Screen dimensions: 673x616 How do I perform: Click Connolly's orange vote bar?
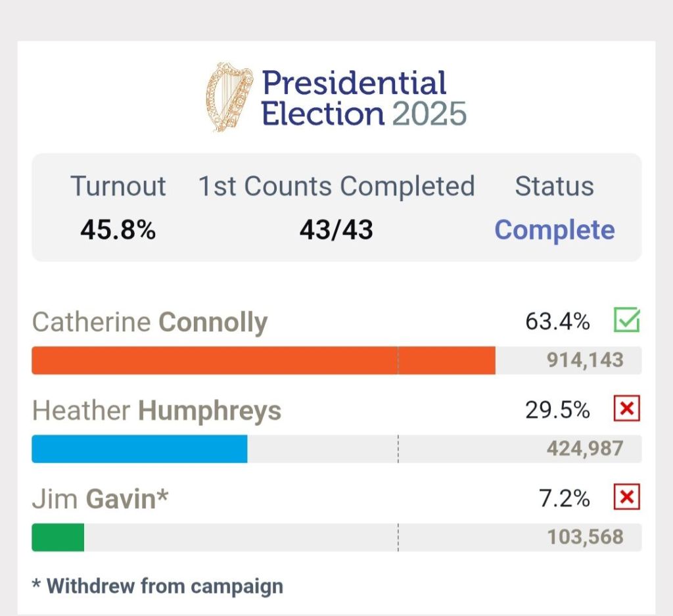pos(263,360)
